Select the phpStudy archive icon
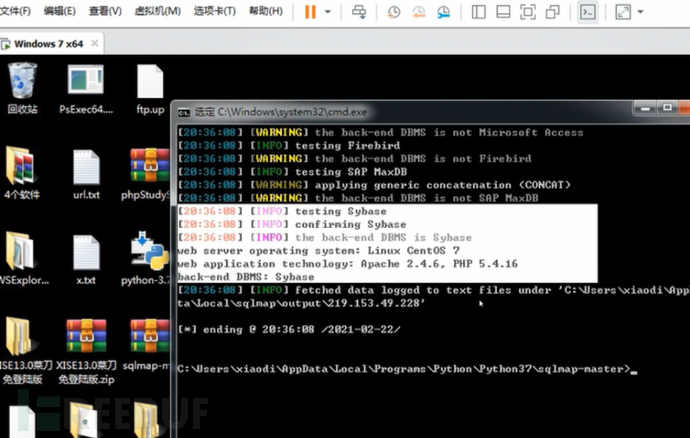 pyautogui.click(x=148, y=174)
